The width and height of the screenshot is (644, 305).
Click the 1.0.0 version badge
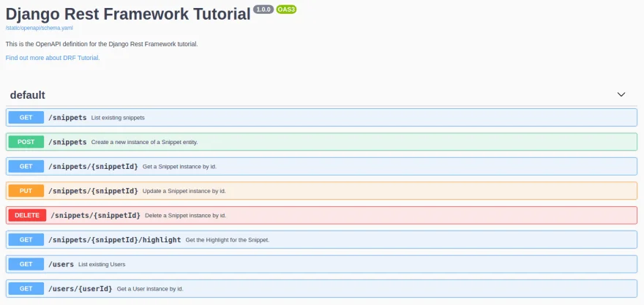pos(263,10)
